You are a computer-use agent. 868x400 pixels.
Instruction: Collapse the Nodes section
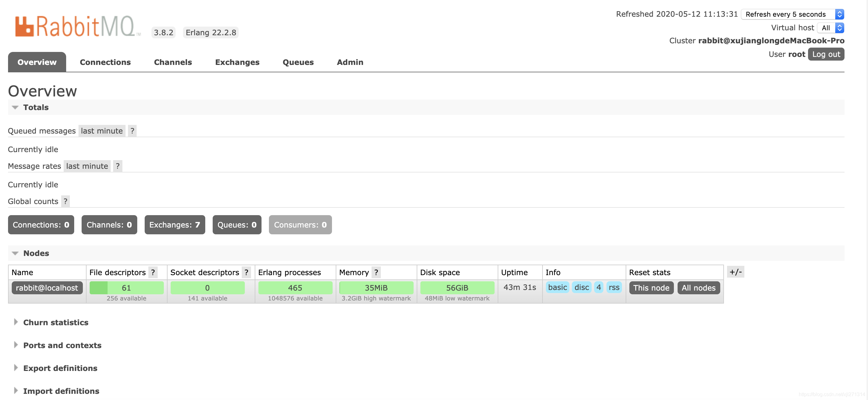36,253
